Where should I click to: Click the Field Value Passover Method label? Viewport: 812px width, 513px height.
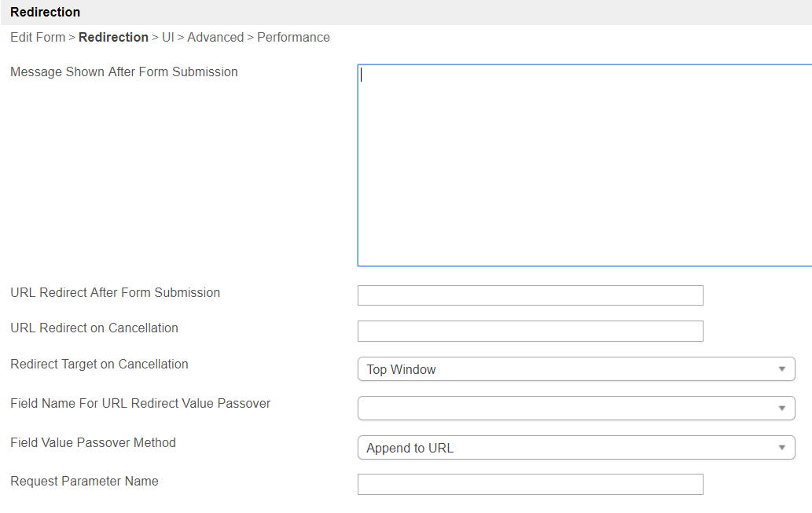93,443
